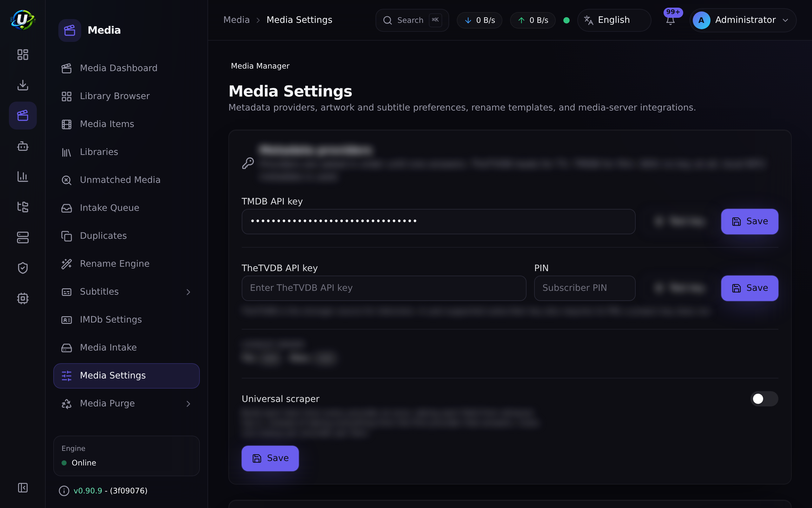Screen dimensions: 812x508
Task: Open the server stack icon in rail
Action: pos(23,237)
